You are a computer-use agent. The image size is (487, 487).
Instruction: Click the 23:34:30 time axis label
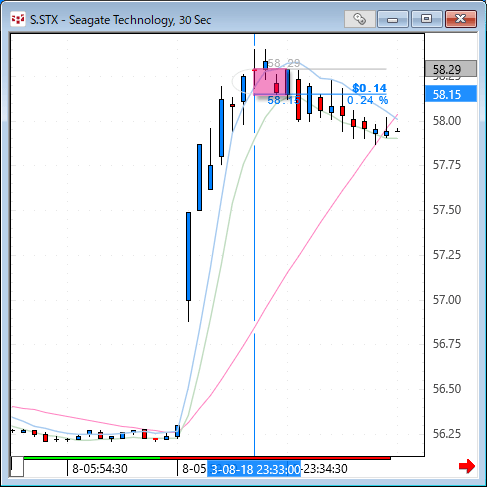[x=325, y=469]
